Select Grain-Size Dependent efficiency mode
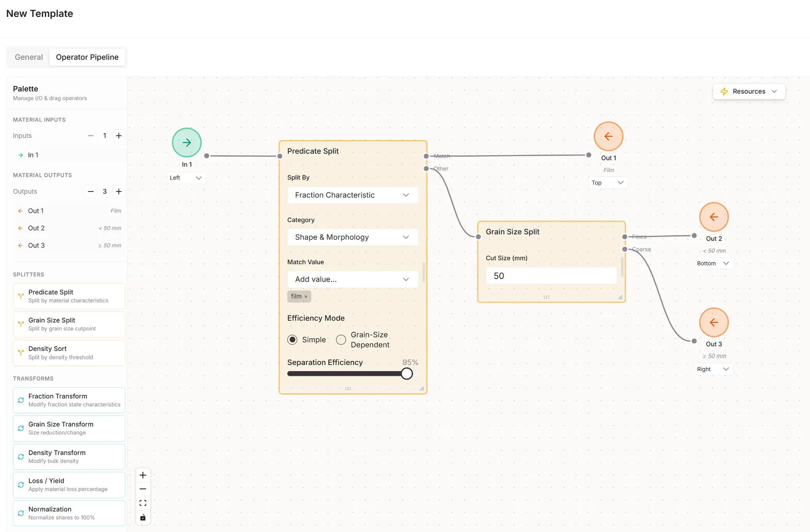810x532 pixels. (341, 340)
